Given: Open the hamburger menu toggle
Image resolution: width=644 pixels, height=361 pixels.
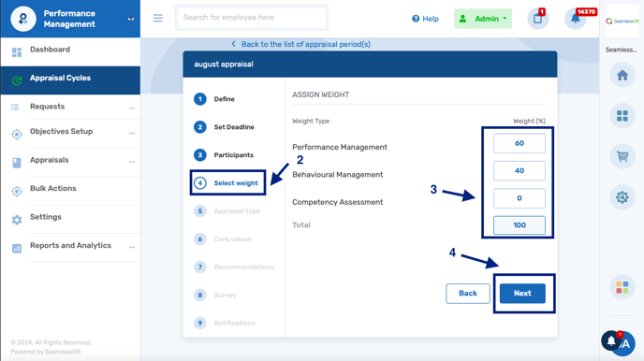Looking at the screenshot, I should 157,18.
